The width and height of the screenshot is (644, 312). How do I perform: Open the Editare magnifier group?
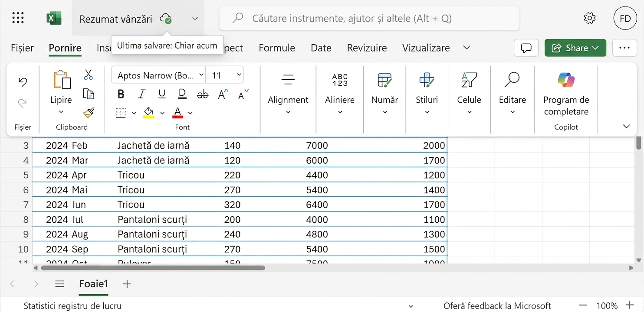512,80
